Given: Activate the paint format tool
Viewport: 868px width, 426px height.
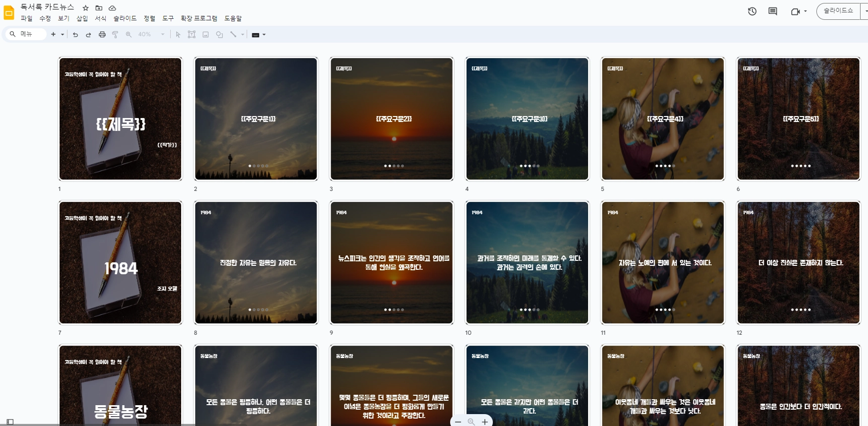Looking at the screenshot, I should (x=115, y=35).
